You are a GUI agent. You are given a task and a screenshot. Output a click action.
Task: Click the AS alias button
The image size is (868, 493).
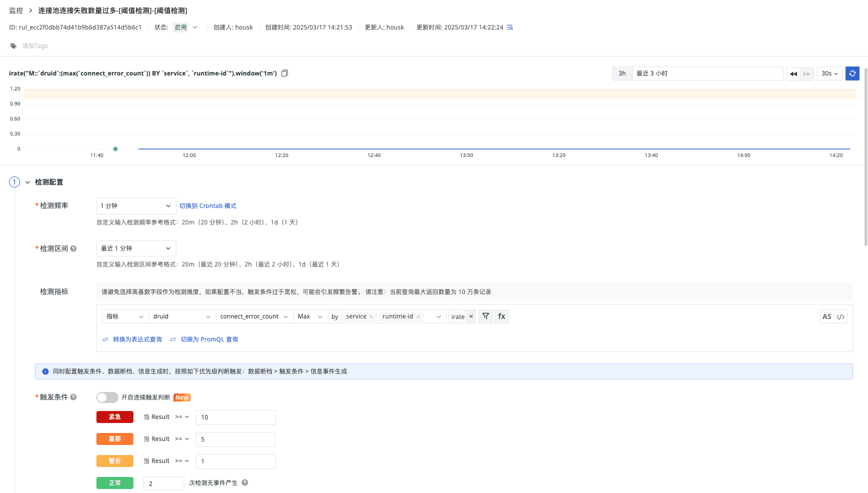click(x=827, y=316)
